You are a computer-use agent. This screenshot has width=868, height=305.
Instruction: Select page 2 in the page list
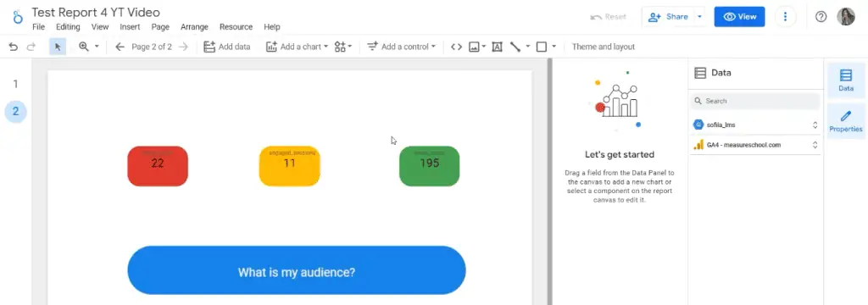[x=15, y=111]
